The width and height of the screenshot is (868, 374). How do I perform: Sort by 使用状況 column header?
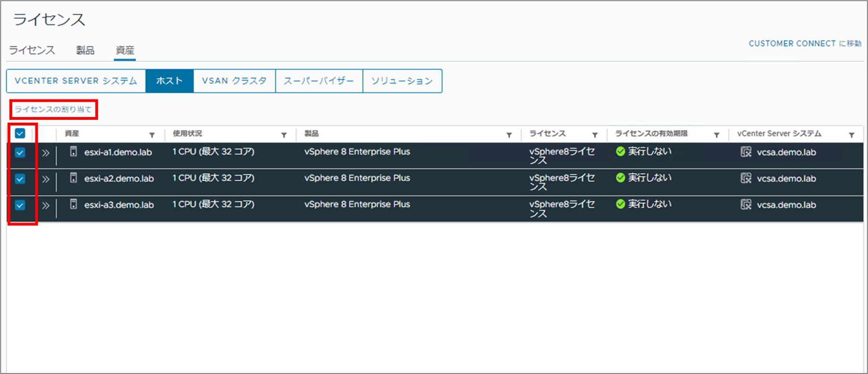click(x=187, y=134)
